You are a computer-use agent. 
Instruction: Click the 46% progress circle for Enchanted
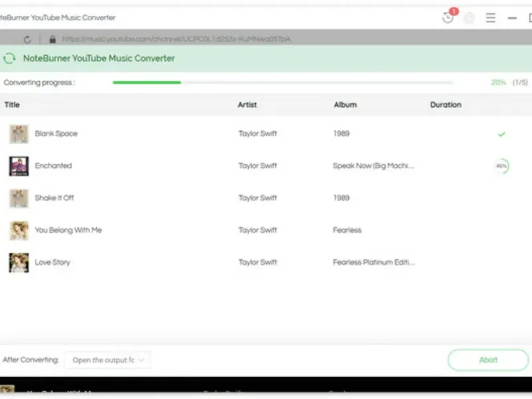[x=501, y=166]
